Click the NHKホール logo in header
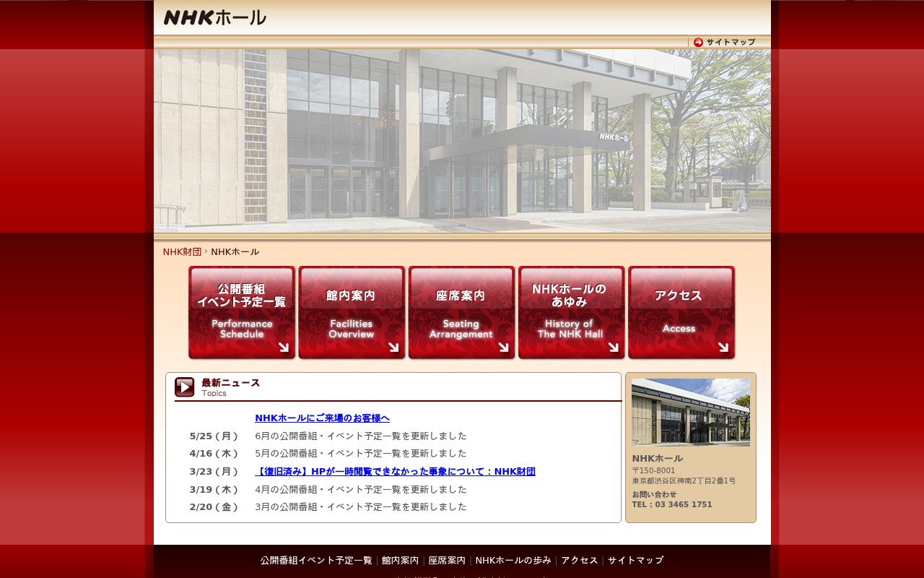 [x=215, y=17]
